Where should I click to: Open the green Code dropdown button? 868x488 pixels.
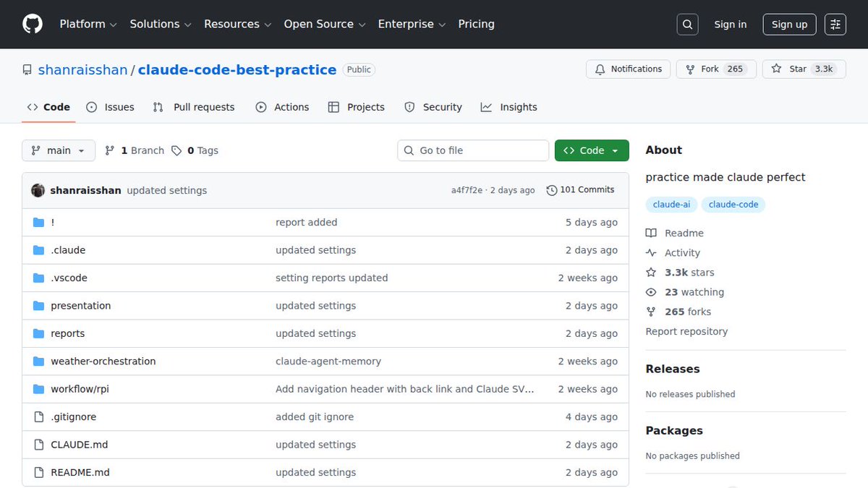tap(592, 150)
